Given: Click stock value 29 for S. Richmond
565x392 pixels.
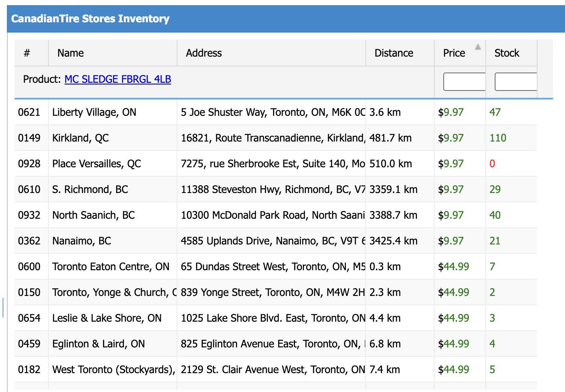Looking at the screenshot, I should coord(495,190).
